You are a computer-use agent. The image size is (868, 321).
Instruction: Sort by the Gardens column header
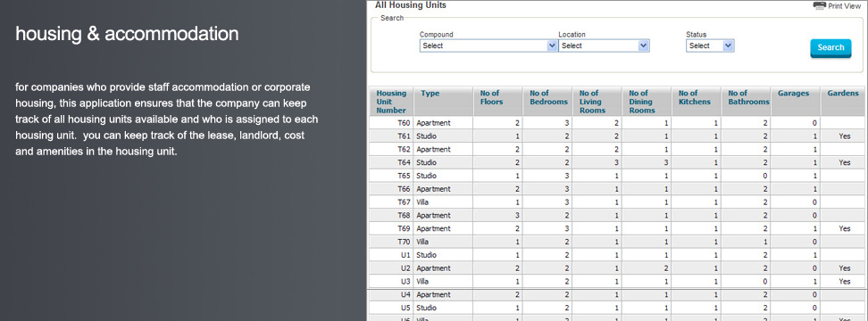[843, 94]
